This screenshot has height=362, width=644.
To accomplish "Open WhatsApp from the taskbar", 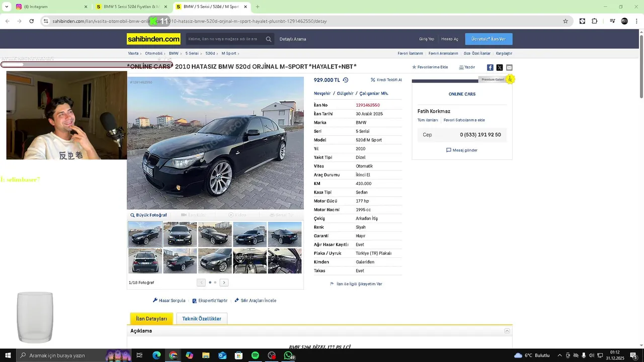I will point(288,355).
